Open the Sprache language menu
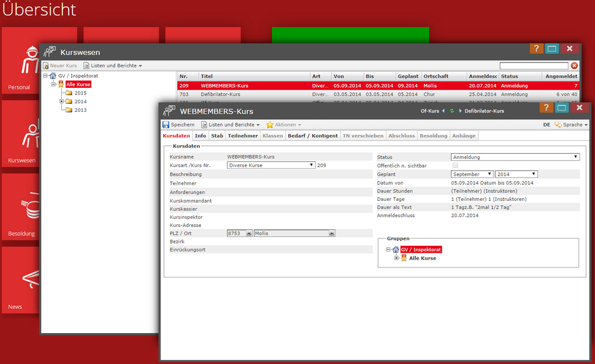The image size is (595, 364). (x=571, y=125)
